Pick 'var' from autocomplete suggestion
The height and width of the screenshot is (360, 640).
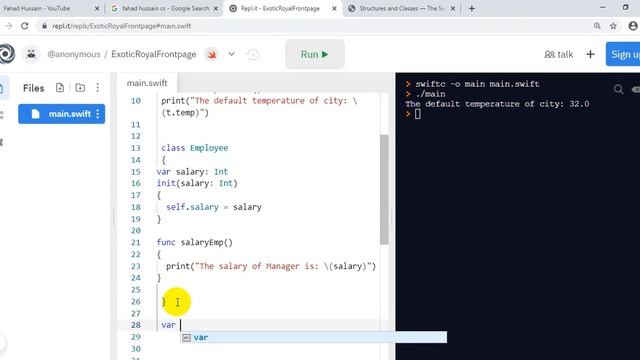pos(313,338)
